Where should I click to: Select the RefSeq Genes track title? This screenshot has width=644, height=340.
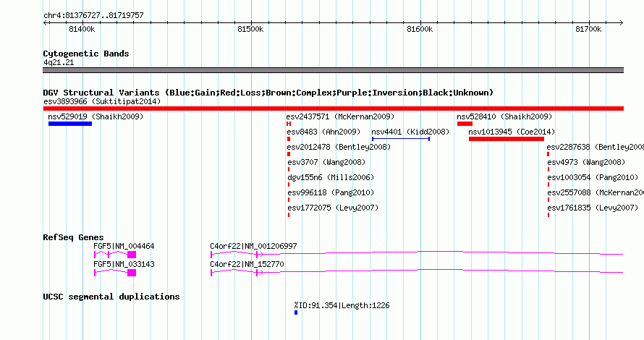(73, 237)
